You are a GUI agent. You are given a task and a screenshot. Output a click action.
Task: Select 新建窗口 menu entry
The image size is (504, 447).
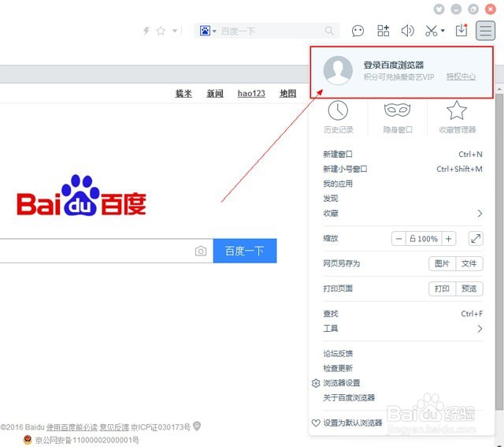402,155
